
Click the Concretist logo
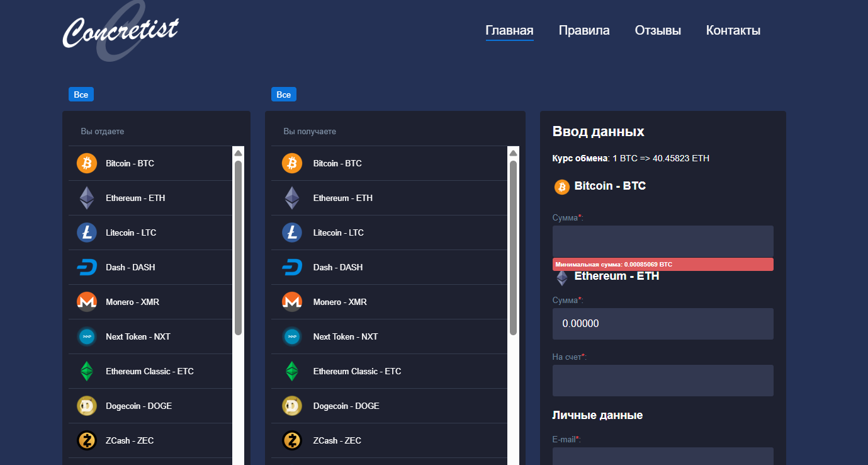click(121, 32)
